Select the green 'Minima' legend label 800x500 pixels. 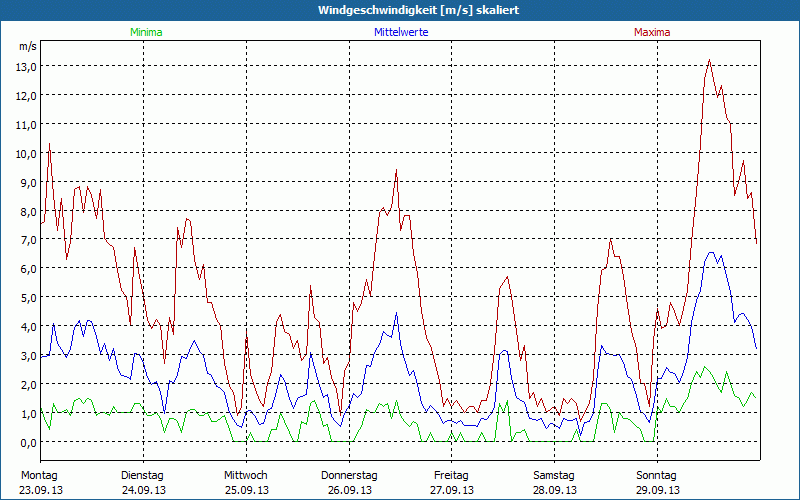146,32
